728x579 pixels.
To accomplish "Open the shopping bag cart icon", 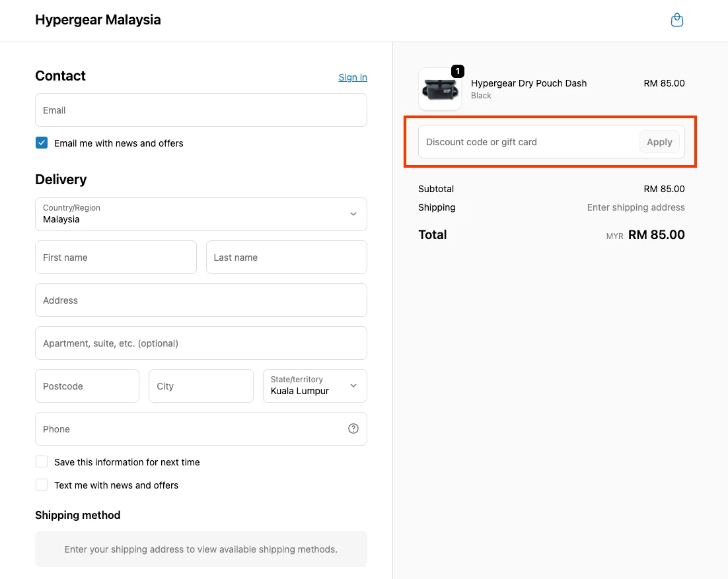I will (x=677, y=20).
